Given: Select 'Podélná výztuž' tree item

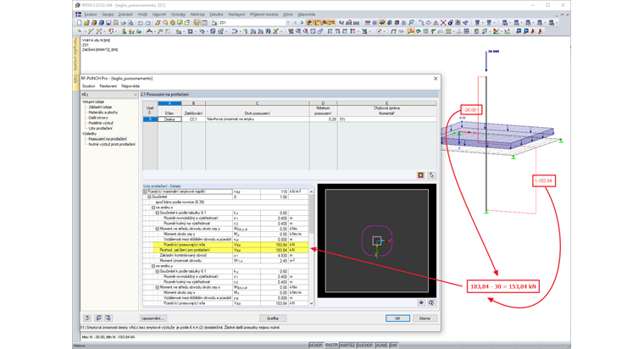Looking at the screenshot, I should (101, 123).
